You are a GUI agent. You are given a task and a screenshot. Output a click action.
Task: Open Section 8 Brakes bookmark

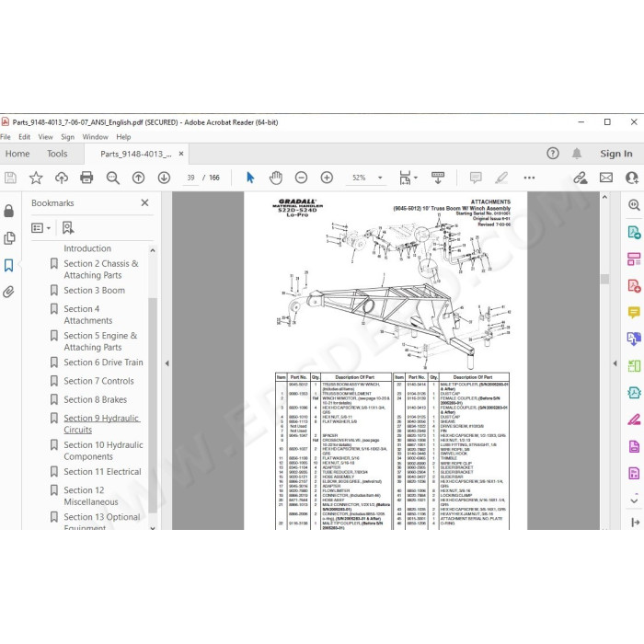(x=95, y=399)
